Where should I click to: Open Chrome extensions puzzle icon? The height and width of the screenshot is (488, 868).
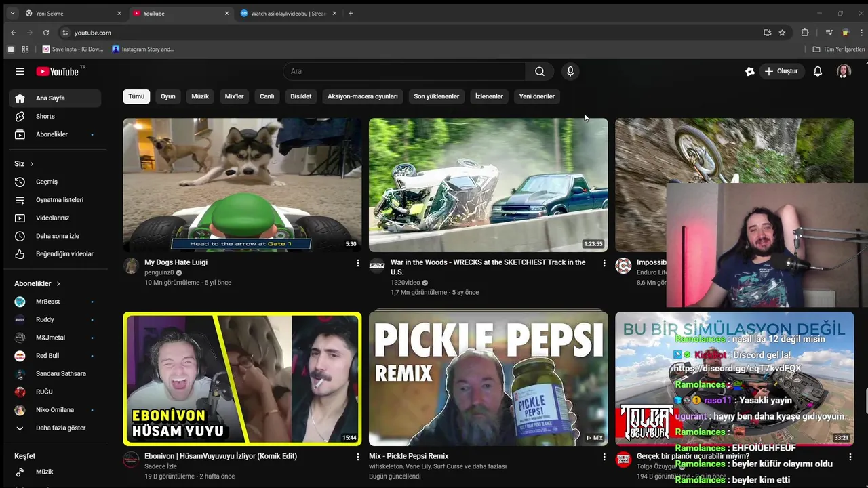click(805, 33)
